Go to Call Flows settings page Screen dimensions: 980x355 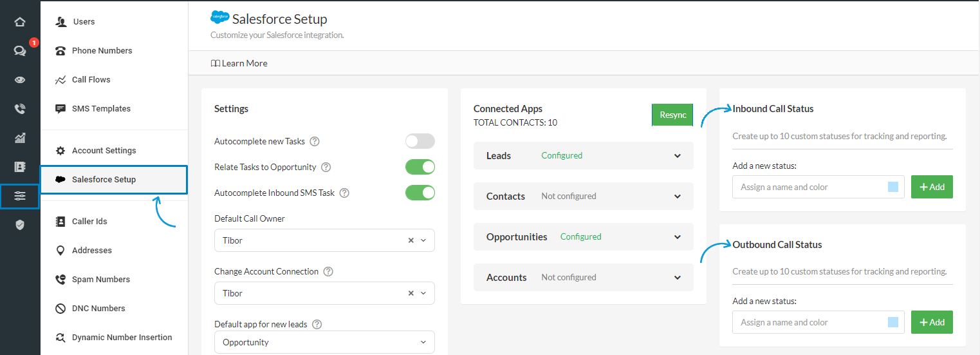click(x=91, y=80)
